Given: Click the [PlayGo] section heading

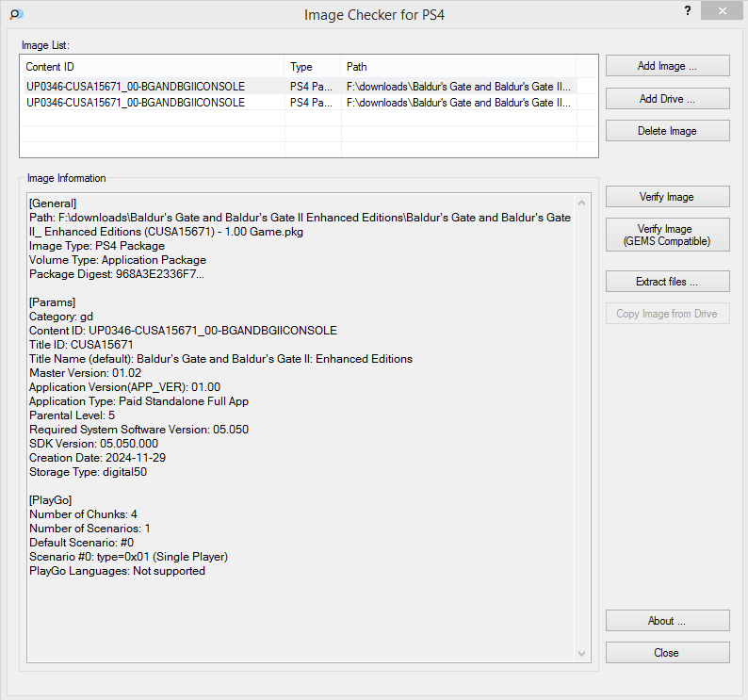Looking at the screenshot, I should [x=50, y=500].
